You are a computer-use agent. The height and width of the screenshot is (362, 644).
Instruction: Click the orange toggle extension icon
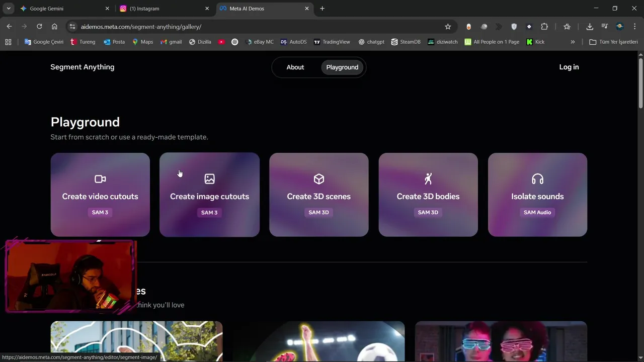[468, 27]
